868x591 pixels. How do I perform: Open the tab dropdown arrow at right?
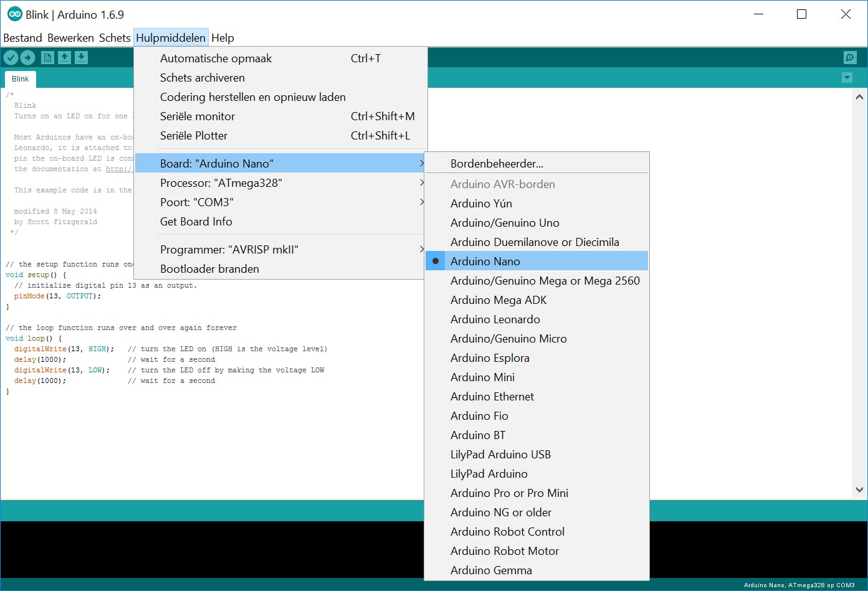point(847,78)
